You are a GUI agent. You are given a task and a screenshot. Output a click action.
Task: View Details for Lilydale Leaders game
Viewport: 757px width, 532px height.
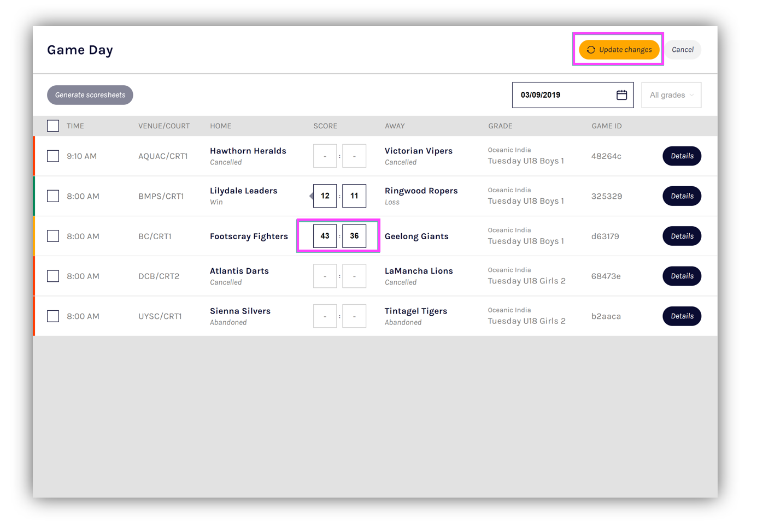682,196
